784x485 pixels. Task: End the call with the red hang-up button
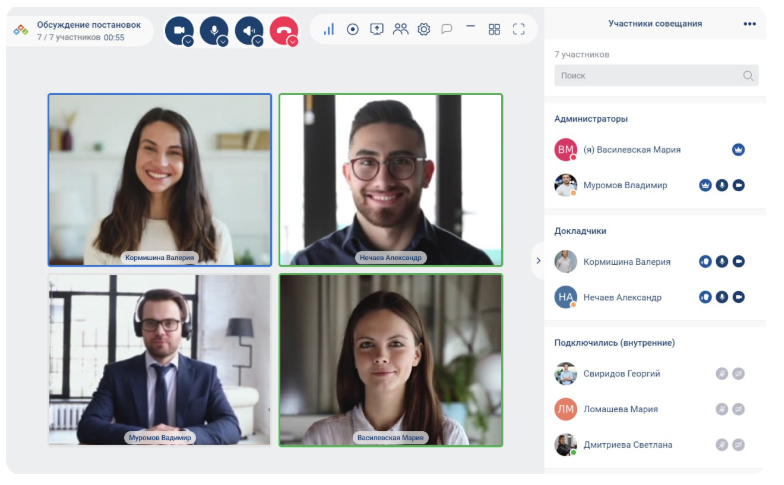click(x=284, y=30)
